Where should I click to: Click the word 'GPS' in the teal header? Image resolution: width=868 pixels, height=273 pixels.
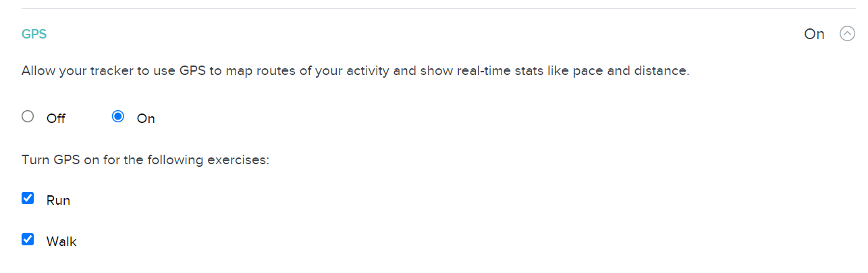coord(34,34)
